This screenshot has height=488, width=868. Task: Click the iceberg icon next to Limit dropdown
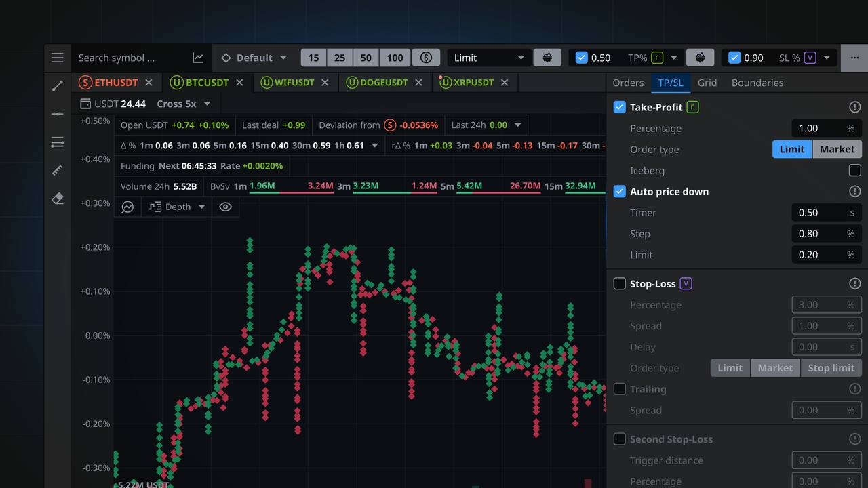[547, 58]
